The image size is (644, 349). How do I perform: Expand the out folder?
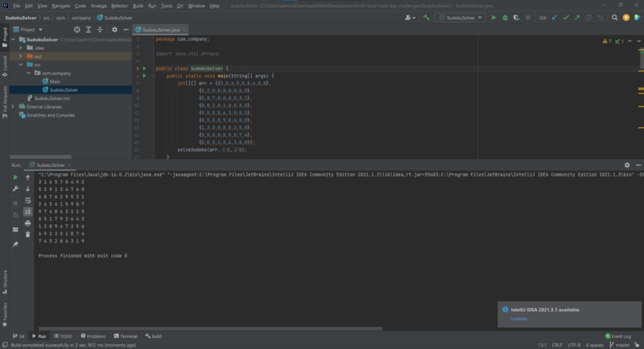[21, 56]
